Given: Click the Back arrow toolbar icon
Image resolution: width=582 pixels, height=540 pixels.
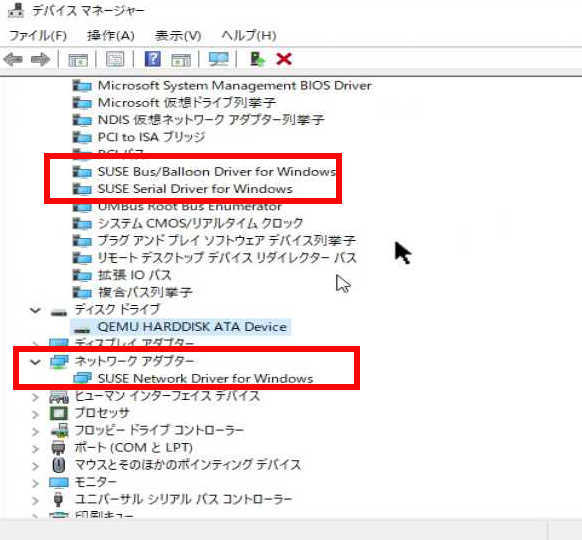Looking at the screenshot, I should click(x=13, y=59).
